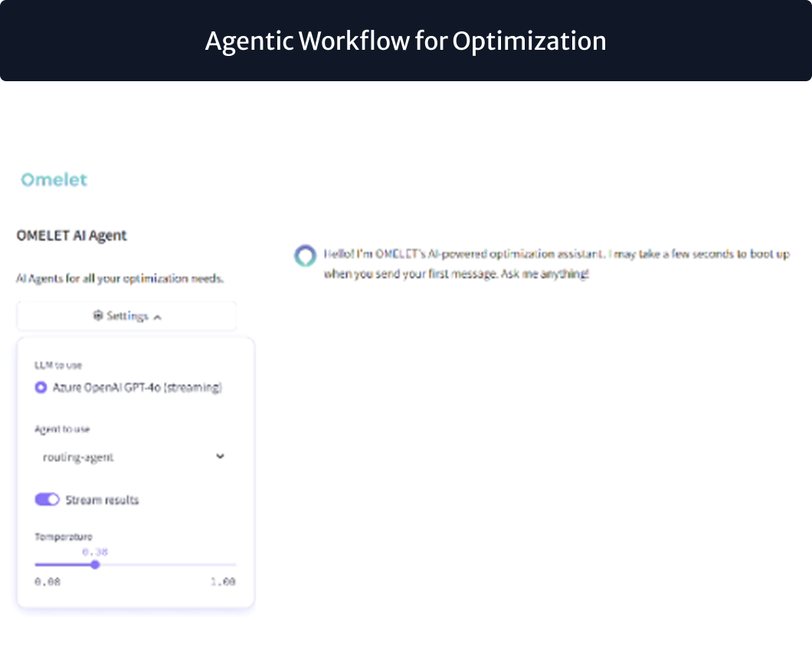The height and width of the screenshot is (671, 812).
Task: Select the radio icon beside Azure OpenAI GPT-4o
Action: pyautogui.click(x=40, y=388)
